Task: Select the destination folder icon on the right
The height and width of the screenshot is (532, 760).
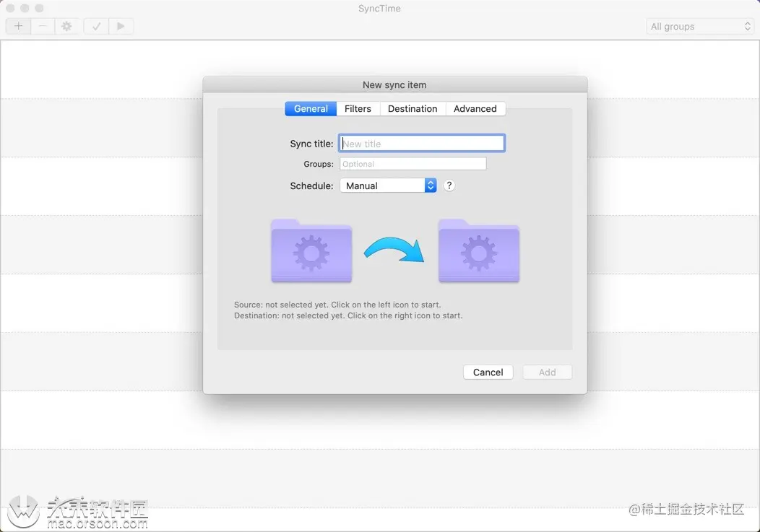Action: point(479,250)
